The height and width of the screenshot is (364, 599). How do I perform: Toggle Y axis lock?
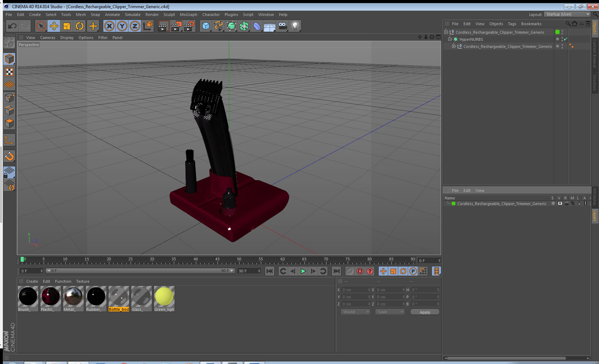click(x=122, y=26)
